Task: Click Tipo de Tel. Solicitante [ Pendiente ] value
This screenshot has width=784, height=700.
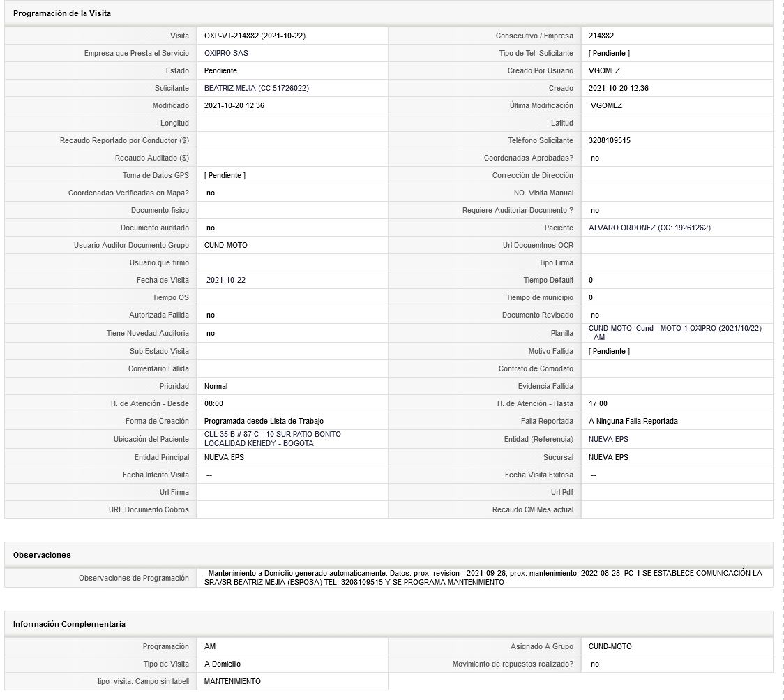Action: (x=609, y=53)
